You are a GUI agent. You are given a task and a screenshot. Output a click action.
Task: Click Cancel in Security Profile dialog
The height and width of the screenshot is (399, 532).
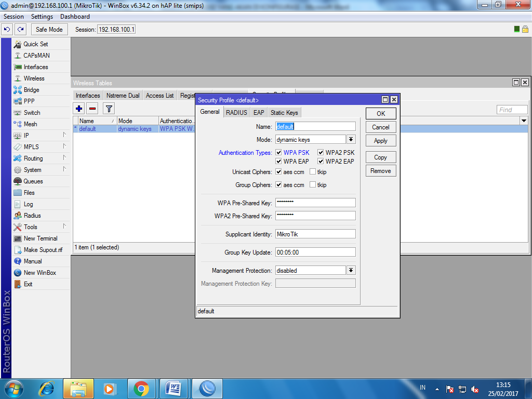click(x=381, y=127)
